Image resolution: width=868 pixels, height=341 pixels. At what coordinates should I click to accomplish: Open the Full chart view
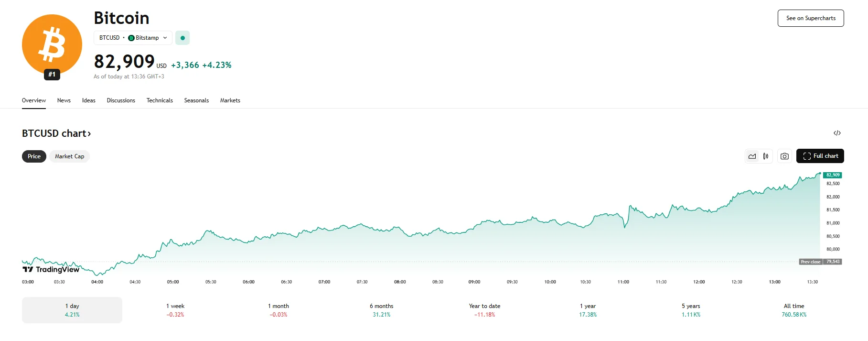(820, 156)
